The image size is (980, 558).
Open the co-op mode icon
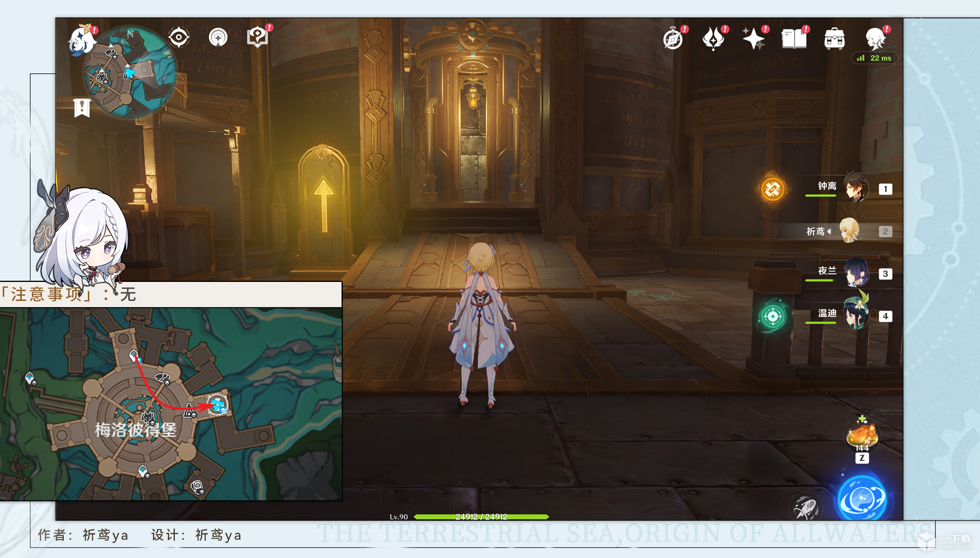[218, 38]
